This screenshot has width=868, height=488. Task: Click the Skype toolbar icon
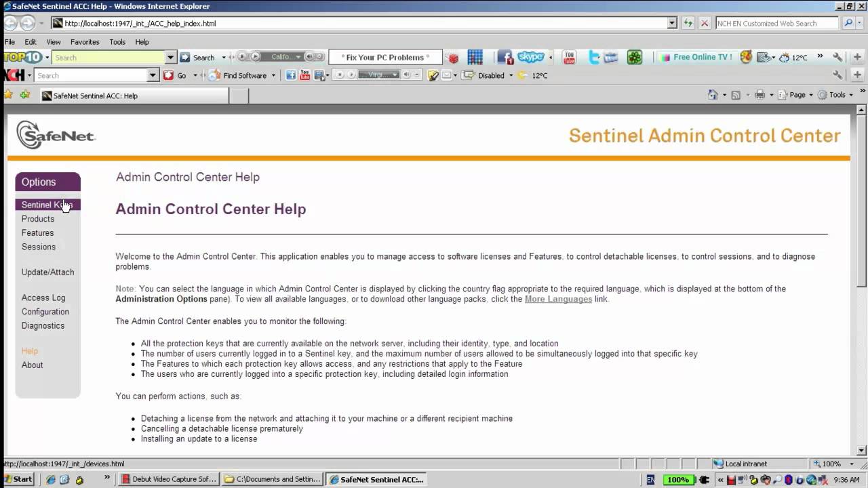tap(531, 57)
